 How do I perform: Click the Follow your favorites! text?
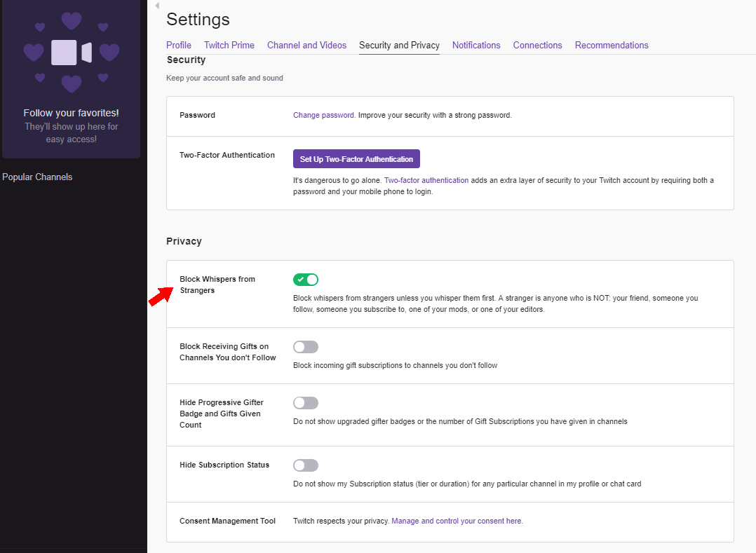72,113
